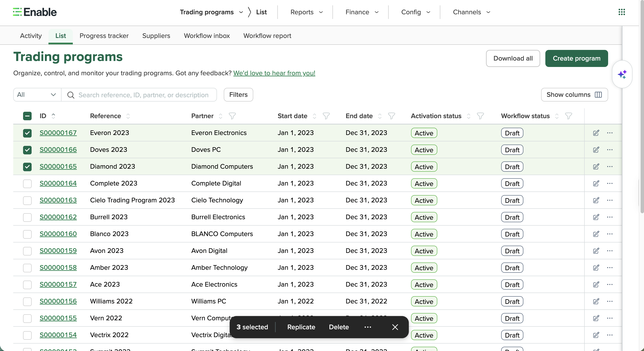Switch to the Activity tab

click(31, 36)
